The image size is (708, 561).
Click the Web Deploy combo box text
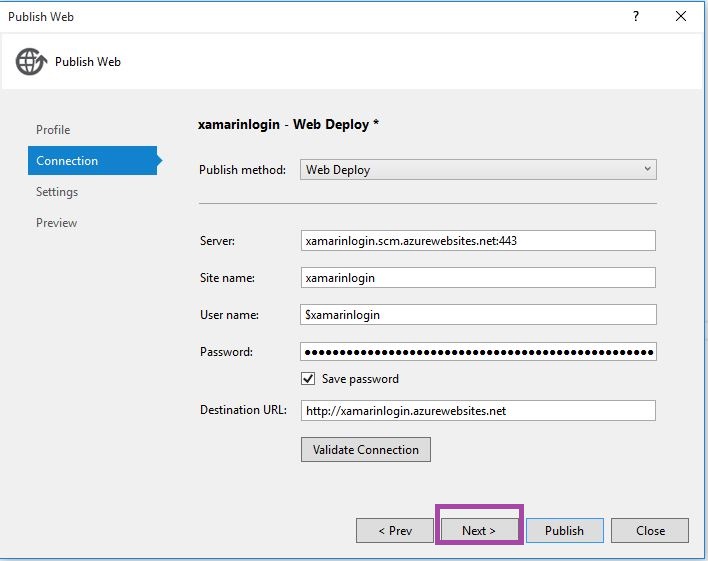coord(338,170)
